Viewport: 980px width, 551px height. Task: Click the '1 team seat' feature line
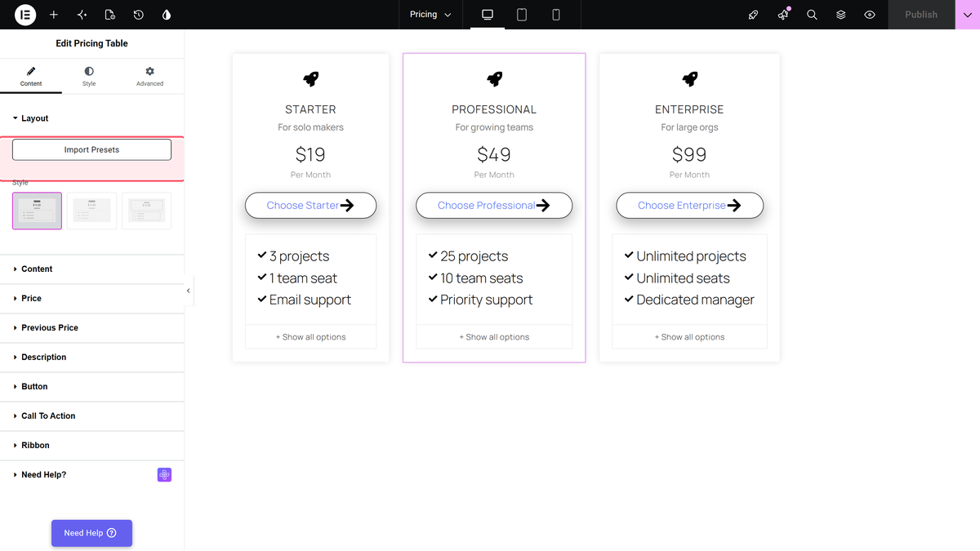pyautogui.click(x=297, y=278)
